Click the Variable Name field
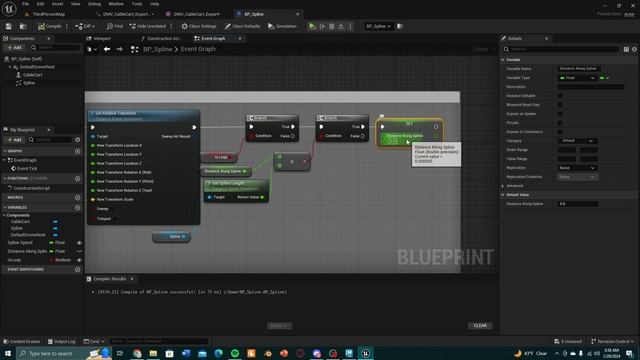This screenshot has height=360, width=640. (x=578, y=69)
